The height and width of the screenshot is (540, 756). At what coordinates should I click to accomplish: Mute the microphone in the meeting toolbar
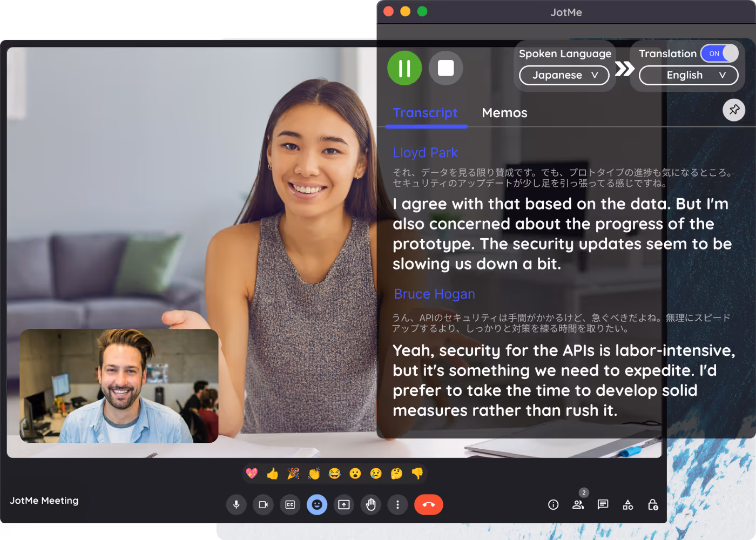point(236,504)
